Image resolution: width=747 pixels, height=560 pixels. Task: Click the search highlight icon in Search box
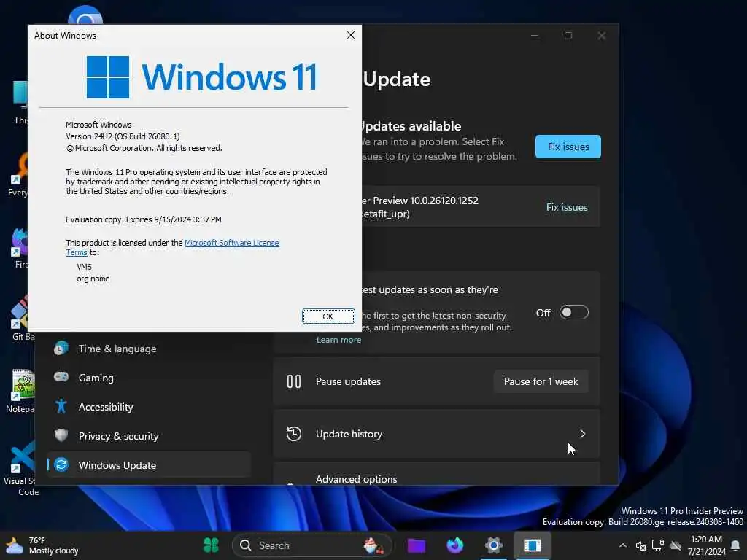tap(373, 545)
